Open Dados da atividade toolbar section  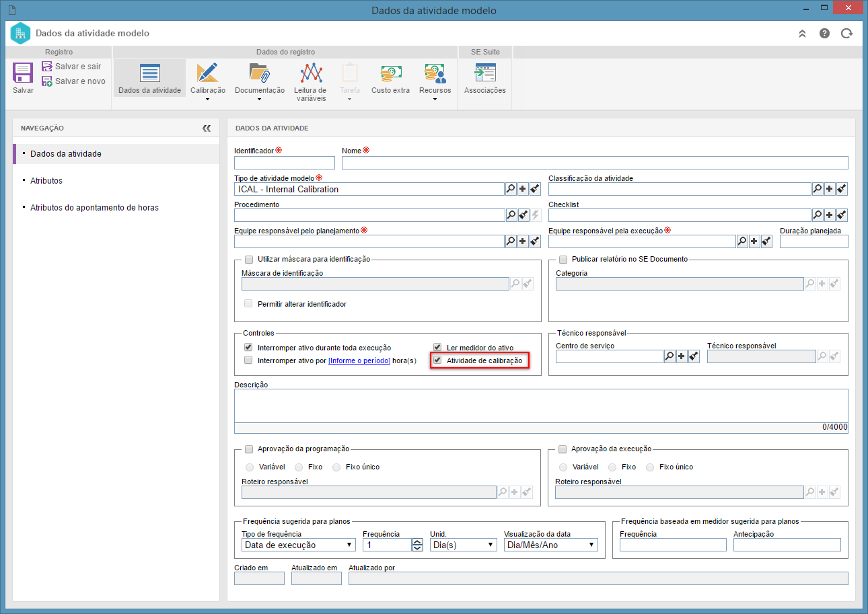click(149, 78)
